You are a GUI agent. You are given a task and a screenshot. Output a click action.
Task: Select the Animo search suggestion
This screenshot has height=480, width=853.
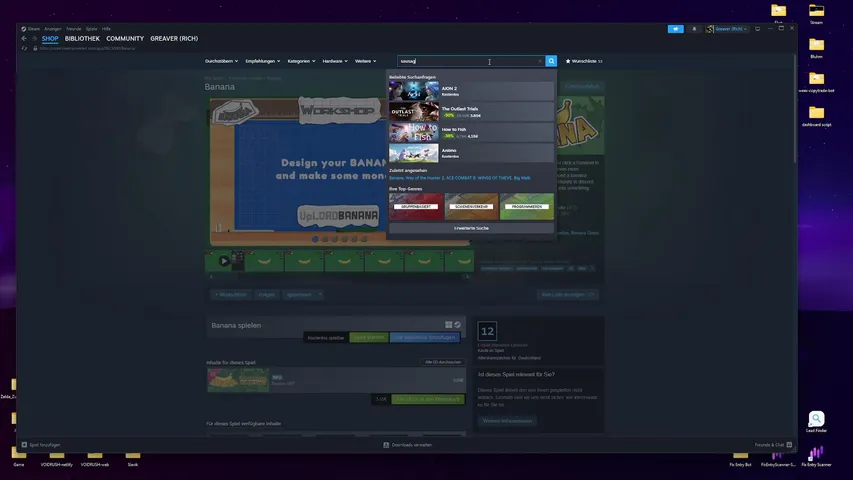click(x=471, y=153)
